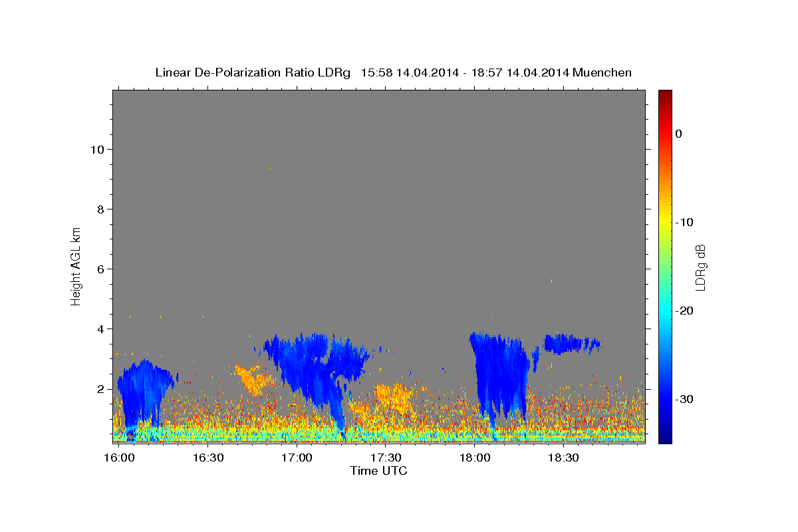Click the 'LDRg dB' colorbar label

[x=700, y=267]
